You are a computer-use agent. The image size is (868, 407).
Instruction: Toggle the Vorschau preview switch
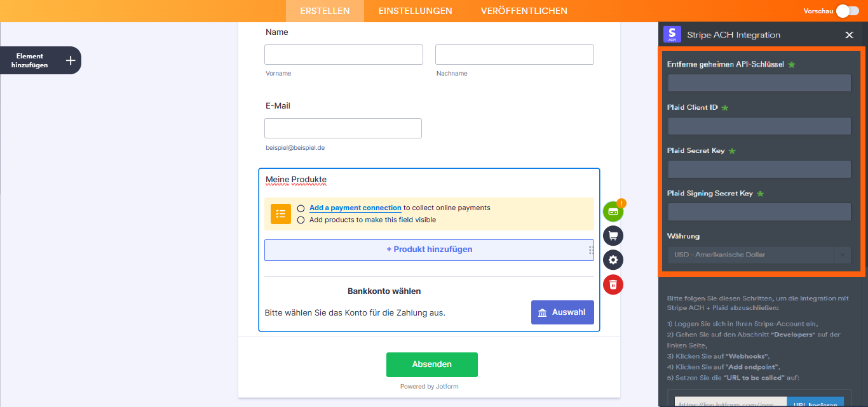point(847,11)
